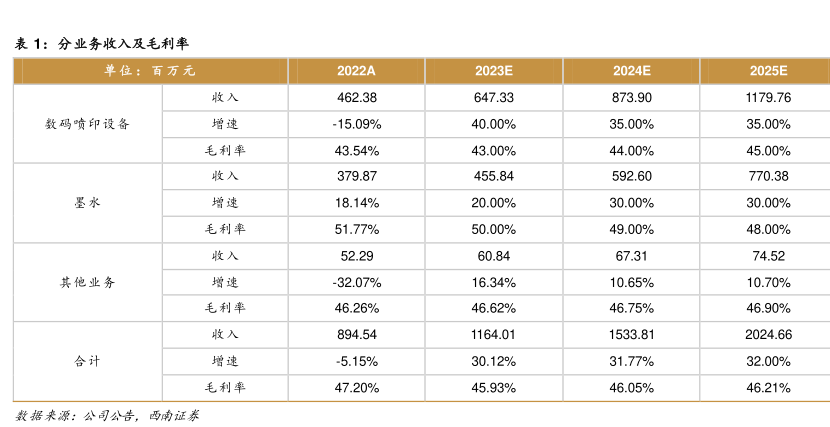Select the 其他业务 row label
Viewport: 830px width, 427px height.
pos(88,282)
